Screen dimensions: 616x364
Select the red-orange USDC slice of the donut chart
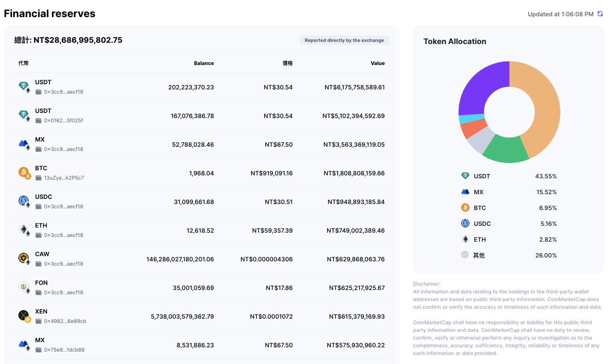(473, 129)
